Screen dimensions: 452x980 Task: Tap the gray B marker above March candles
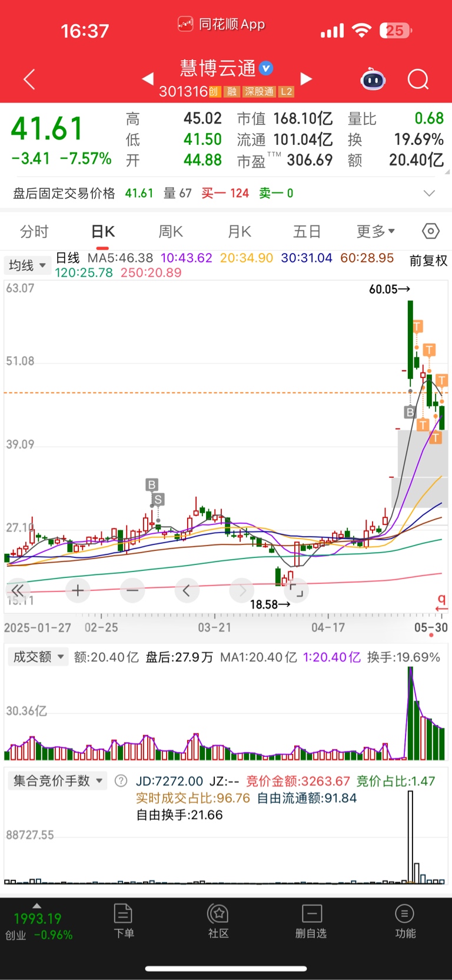[x=152, y=485]
